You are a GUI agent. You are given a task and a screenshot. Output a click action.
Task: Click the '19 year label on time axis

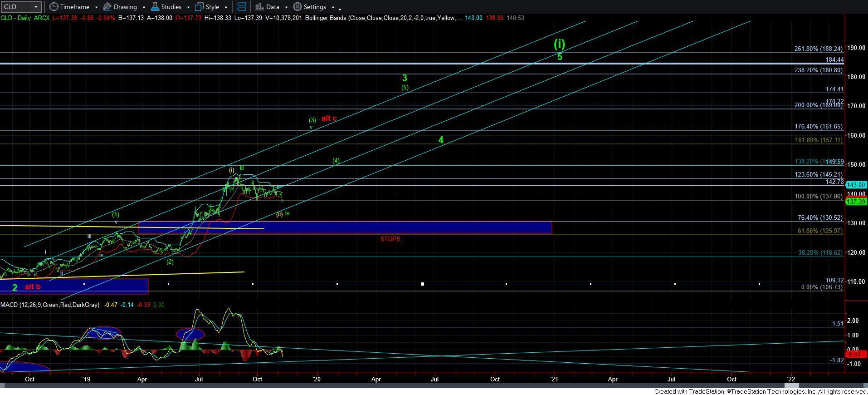[x=86, y=379]
